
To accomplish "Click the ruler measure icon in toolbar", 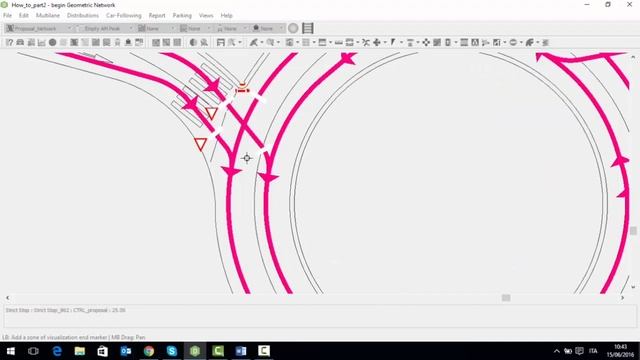I will coord(339,42).
